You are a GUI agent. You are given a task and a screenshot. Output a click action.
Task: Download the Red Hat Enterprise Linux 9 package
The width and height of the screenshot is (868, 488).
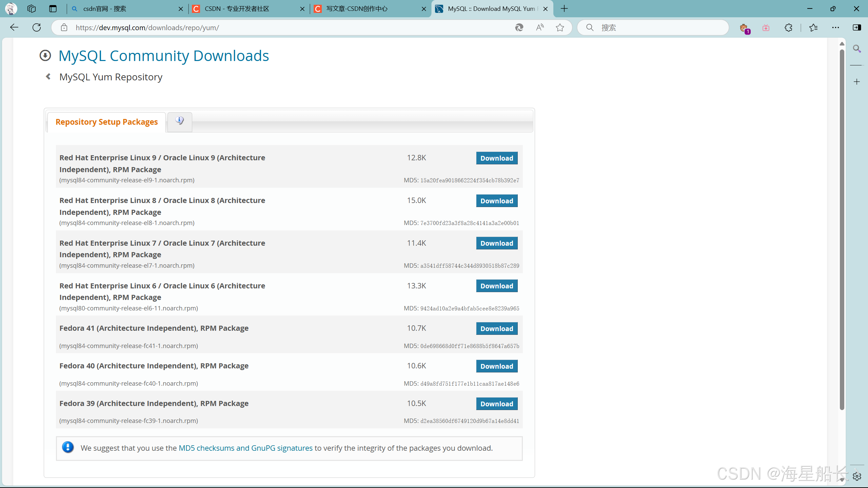click(x=496, y=158)
